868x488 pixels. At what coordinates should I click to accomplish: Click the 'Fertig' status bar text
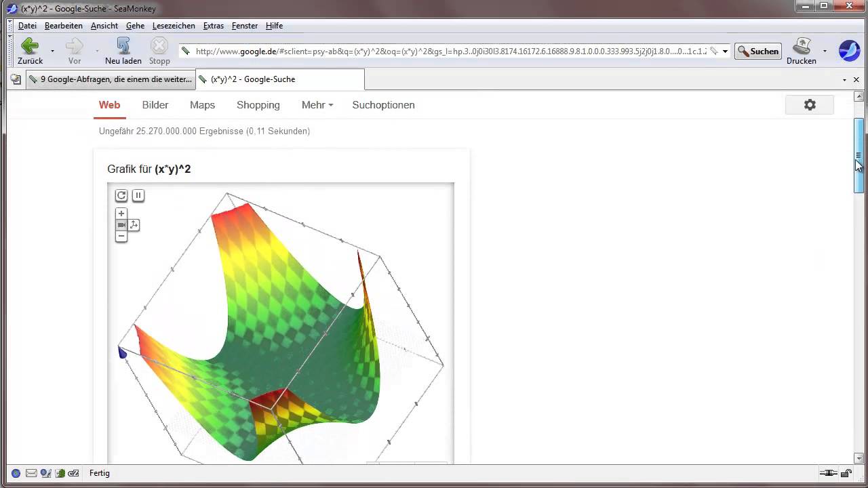coord(100,473)
